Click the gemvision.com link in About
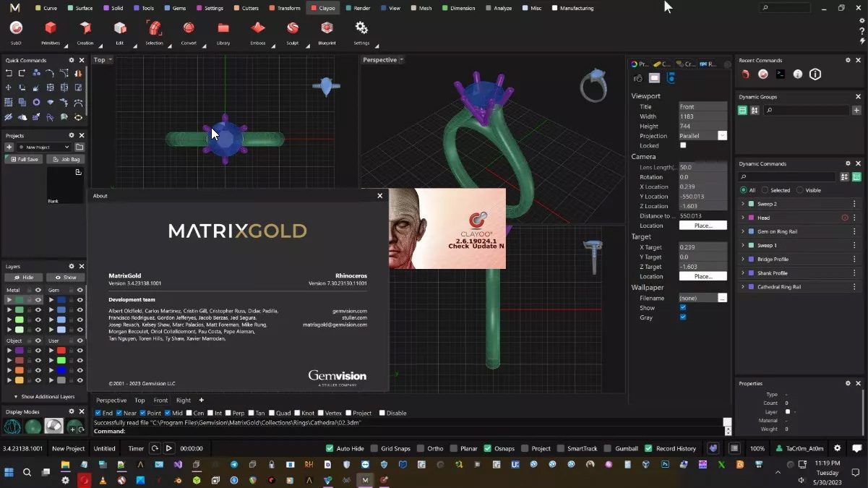868x488 pixels. (350, 311)
